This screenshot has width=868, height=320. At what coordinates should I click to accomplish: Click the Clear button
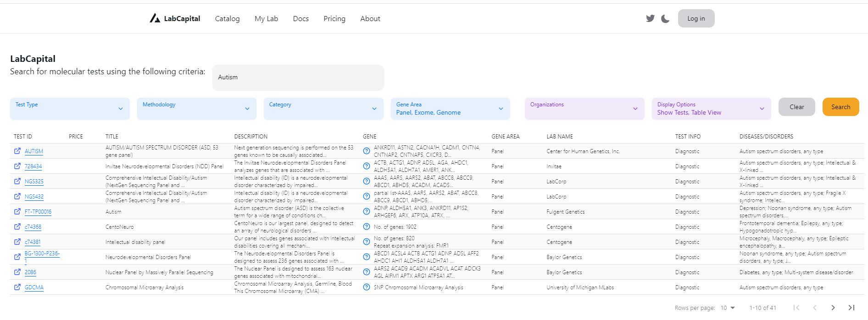coord(797,107)
